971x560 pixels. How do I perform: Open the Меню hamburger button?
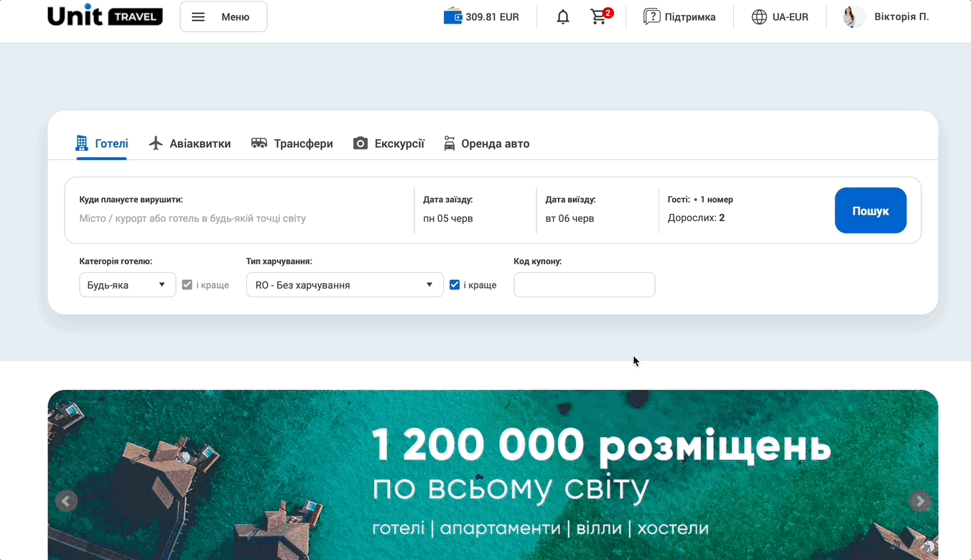coord(223,17)
